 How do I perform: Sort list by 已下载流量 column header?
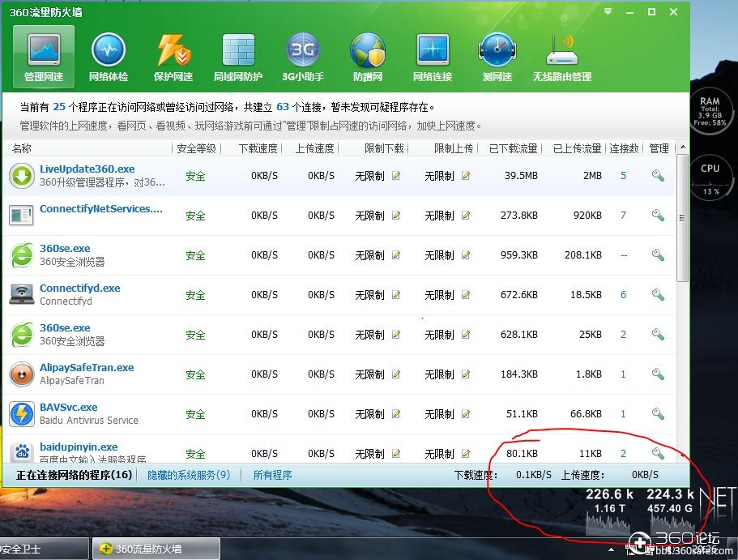[513, 148]
